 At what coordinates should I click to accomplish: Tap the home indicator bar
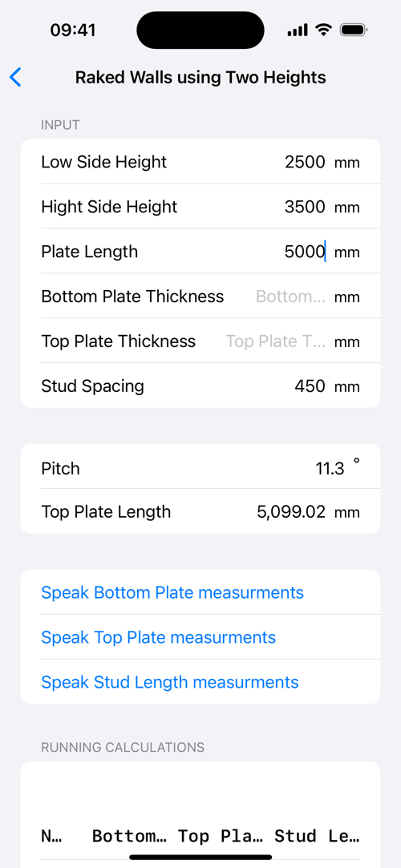[200, 858]
